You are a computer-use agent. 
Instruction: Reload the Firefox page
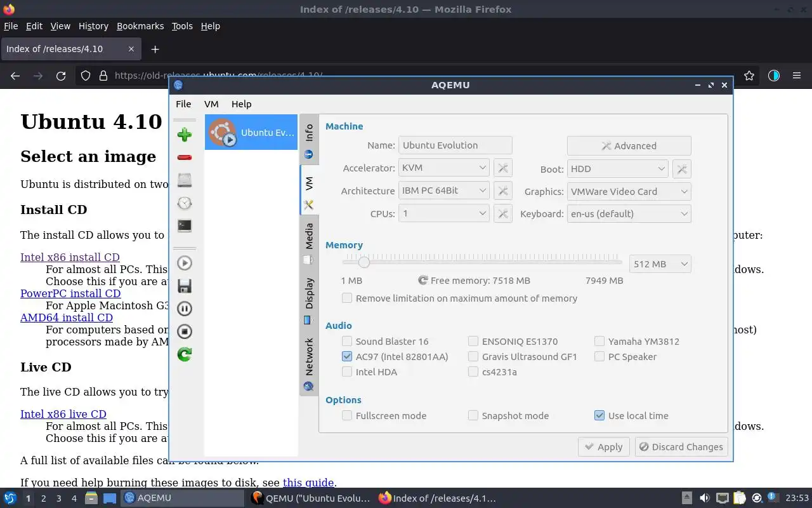(61, 76)
